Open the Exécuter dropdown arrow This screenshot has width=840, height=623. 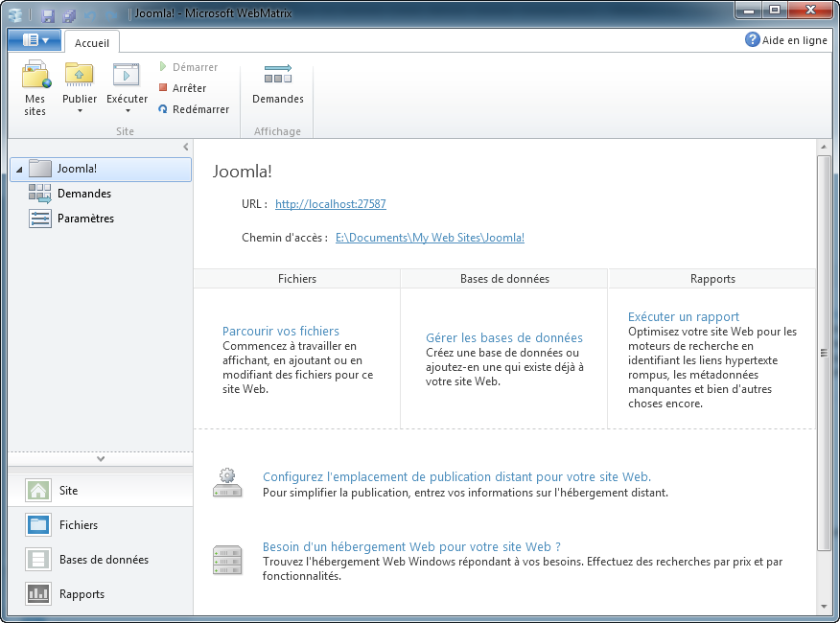(x=127, y=112)
